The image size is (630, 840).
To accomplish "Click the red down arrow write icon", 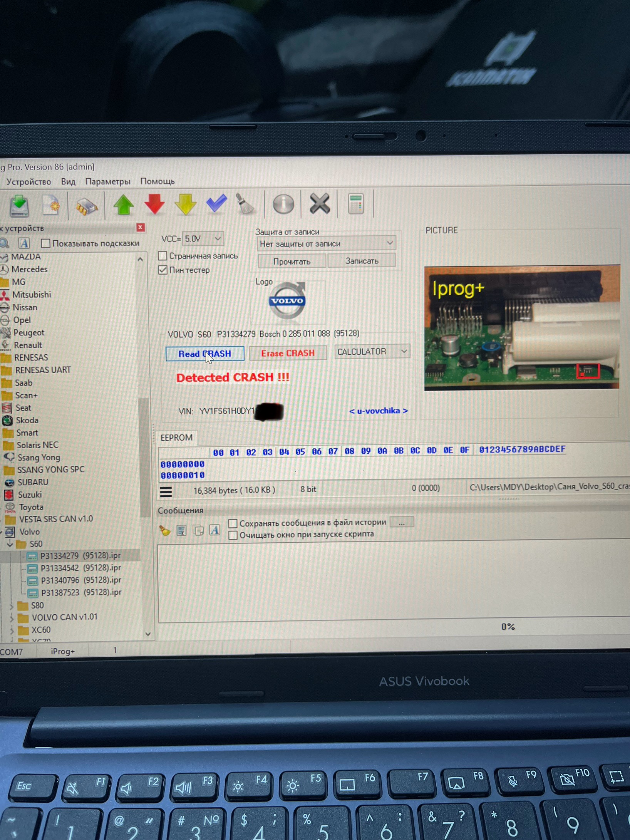I will click(x=154, y=204).
